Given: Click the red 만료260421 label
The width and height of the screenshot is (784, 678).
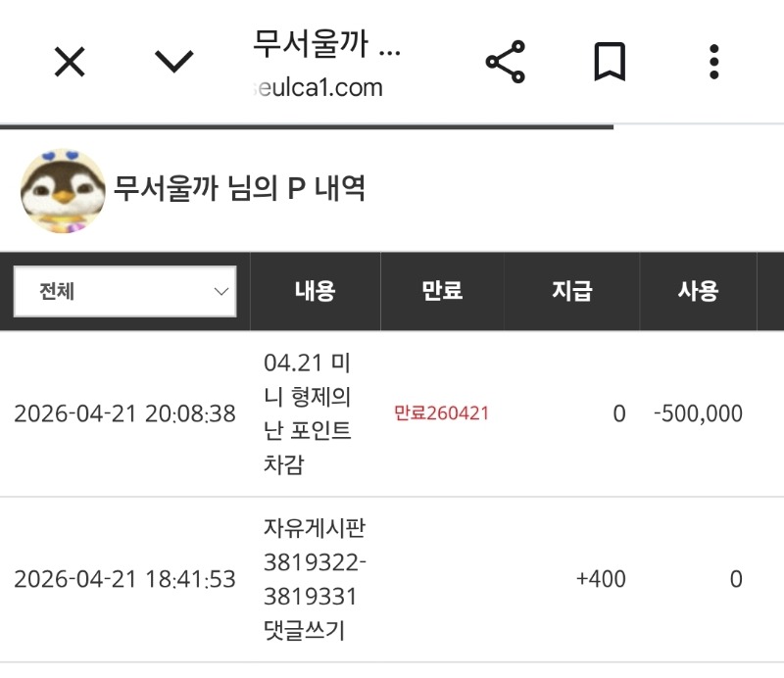Looking at the screenshot, I should 441,413.
